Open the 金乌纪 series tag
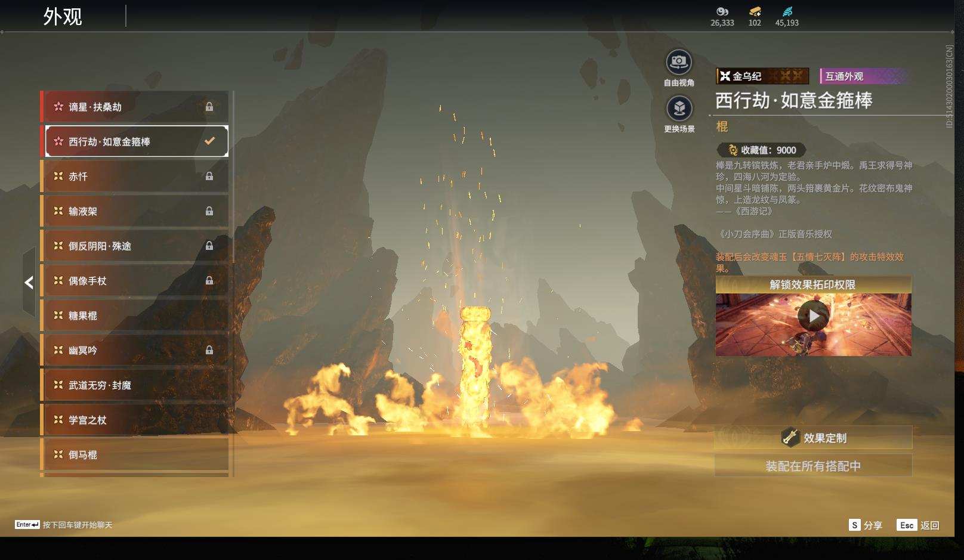The width and height of the screenshot is (964, 560). click(762, 76)
